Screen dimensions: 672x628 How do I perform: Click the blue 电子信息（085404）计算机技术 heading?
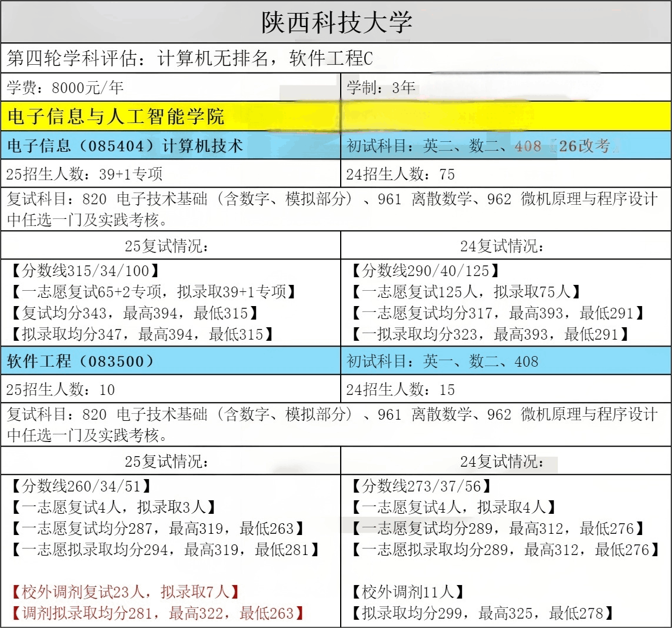pyautogui.click(x=125, y=146)
